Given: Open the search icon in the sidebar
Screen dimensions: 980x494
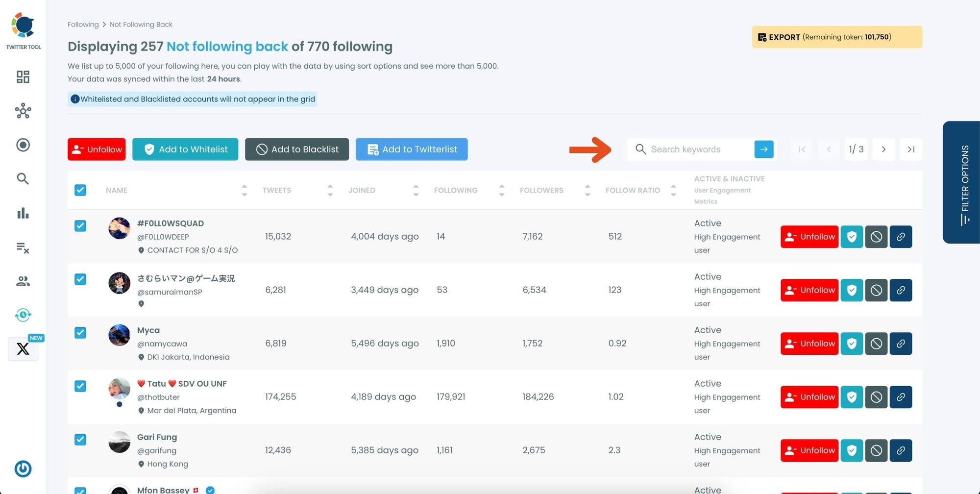Looking at the screenshot, I should [23, 179].
